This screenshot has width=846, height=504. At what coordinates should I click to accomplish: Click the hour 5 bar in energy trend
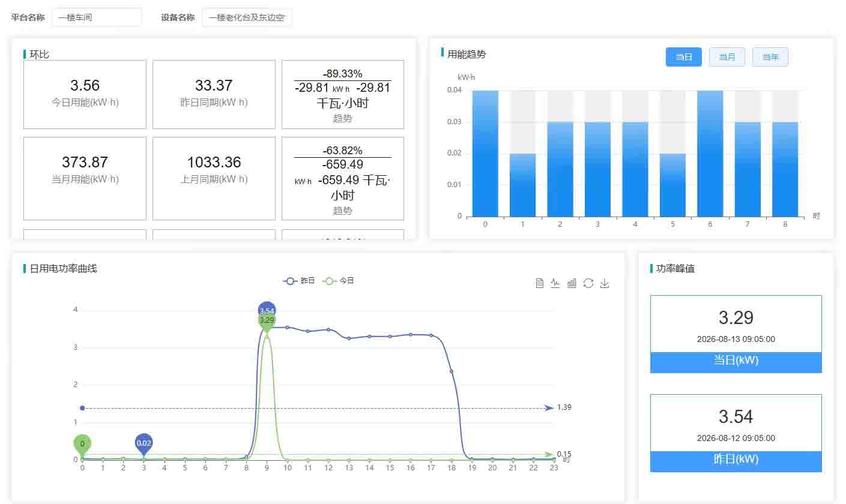(x=672, y=185)
